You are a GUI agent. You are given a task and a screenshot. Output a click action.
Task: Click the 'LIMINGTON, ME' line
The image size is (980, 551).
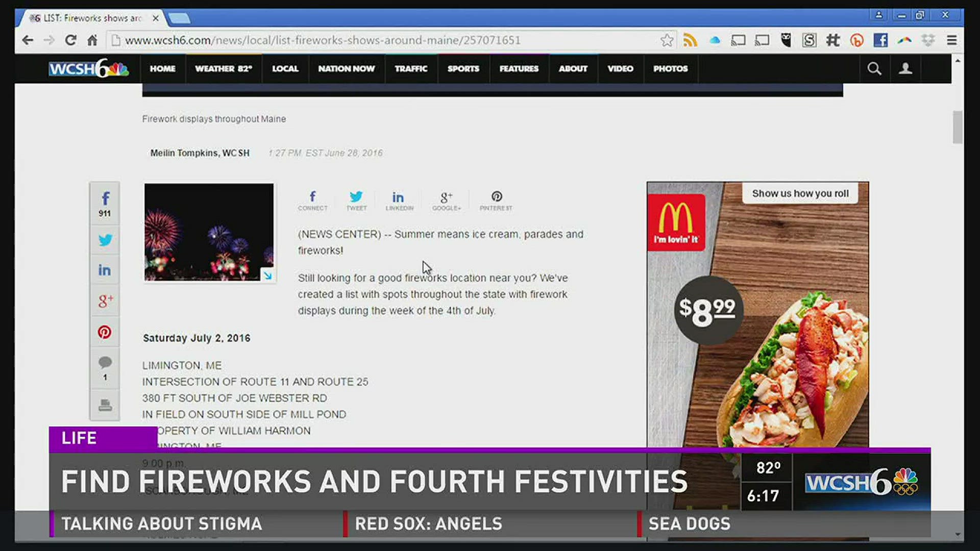tap(182, 365)
